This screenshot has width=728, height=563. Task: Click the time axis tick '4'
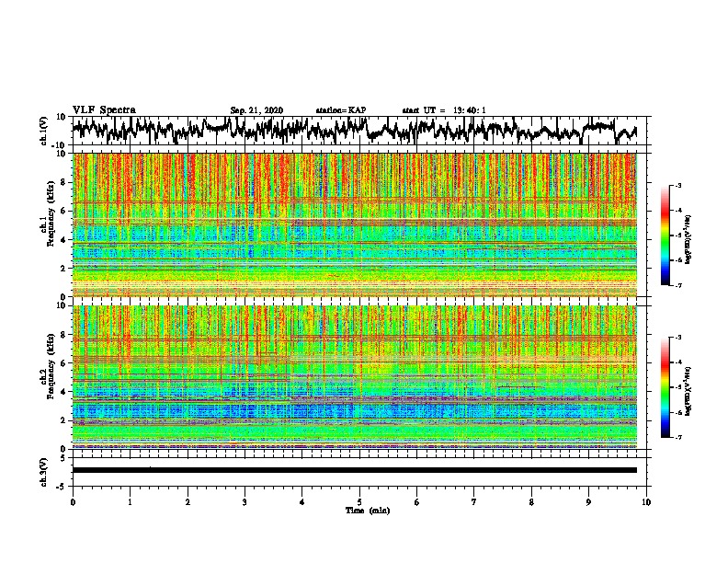click(302, 502)
